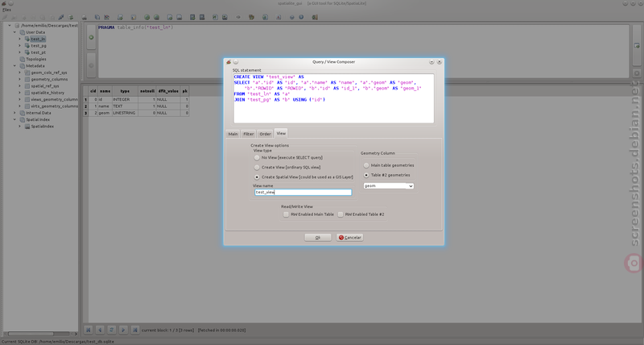Click inside the SQL statement preview box

[x=333, y=98]
